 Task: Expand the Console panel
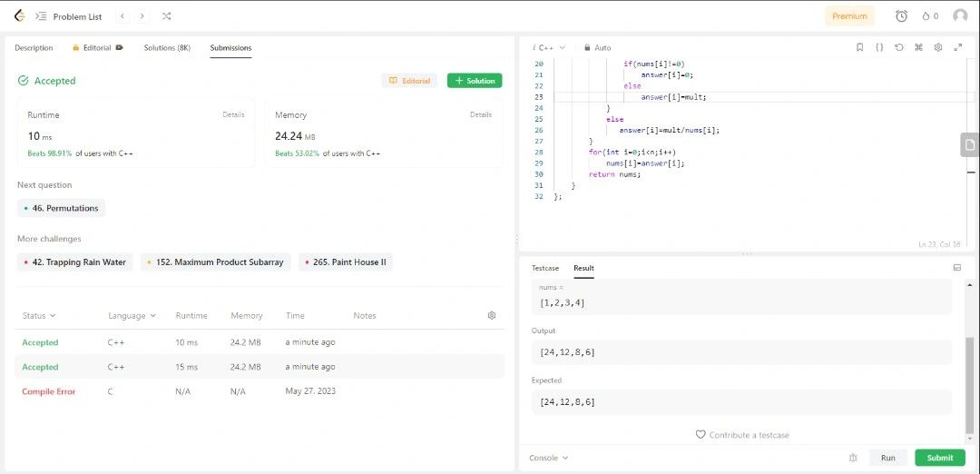(549, 458)
